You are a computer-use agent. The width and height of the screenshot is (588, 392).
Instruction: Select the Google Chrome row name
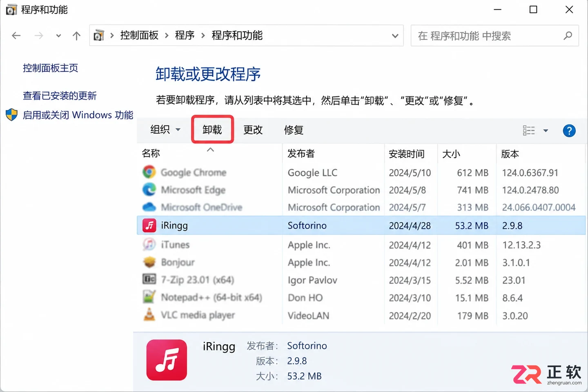(194, 172)
